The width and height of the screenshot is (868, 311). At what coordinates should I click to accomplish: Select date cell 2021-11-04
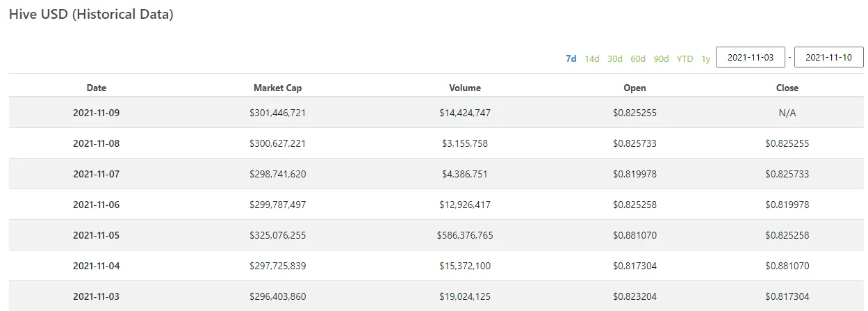click(x=97, y=266)
